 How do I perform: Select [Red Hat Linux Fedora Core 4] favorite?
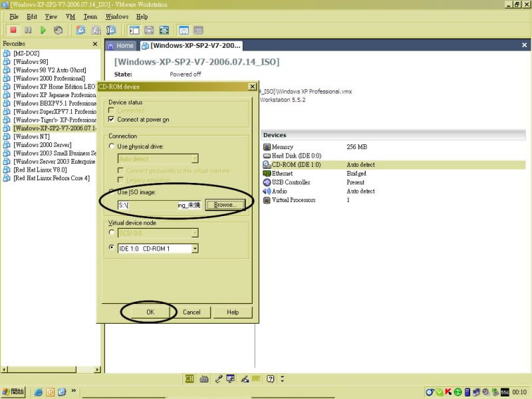point(52,178)
